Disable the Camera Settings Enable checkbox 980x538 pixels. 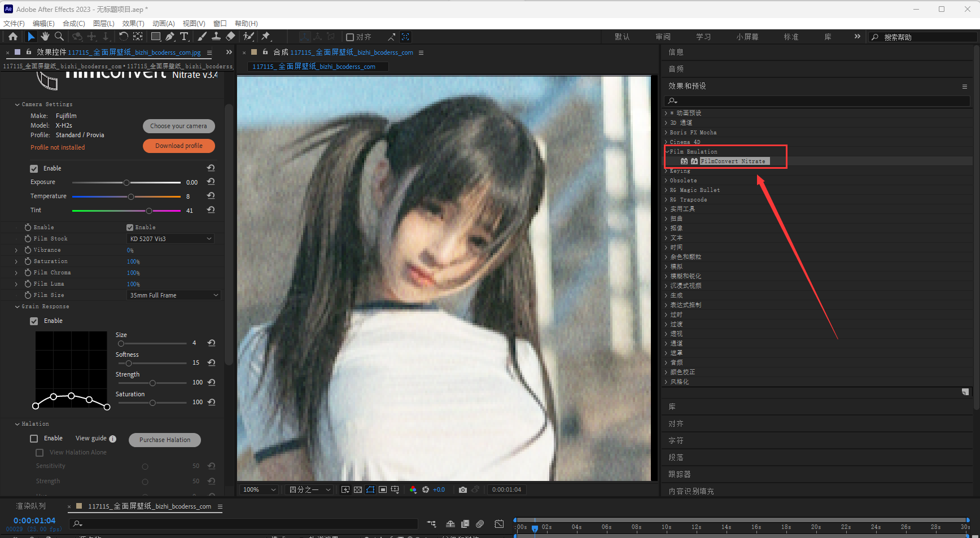tap(33, 168)
